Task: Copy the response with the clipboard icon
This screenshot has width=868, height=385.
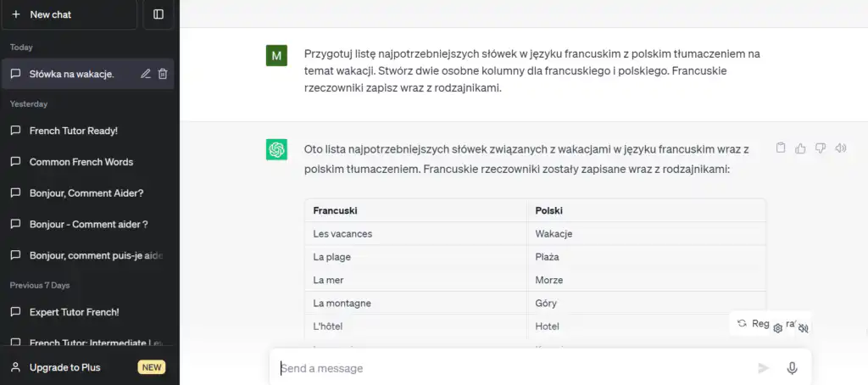Action: (781, 148)
